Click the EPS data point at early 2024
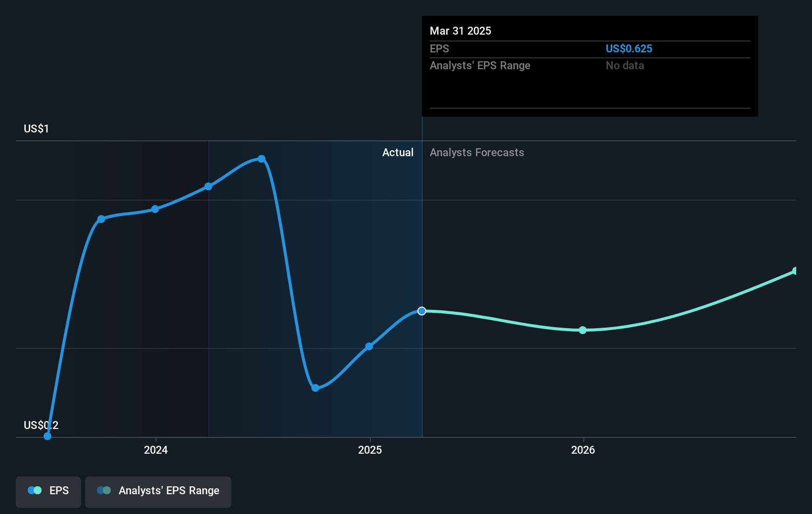 tap(155, 209)
